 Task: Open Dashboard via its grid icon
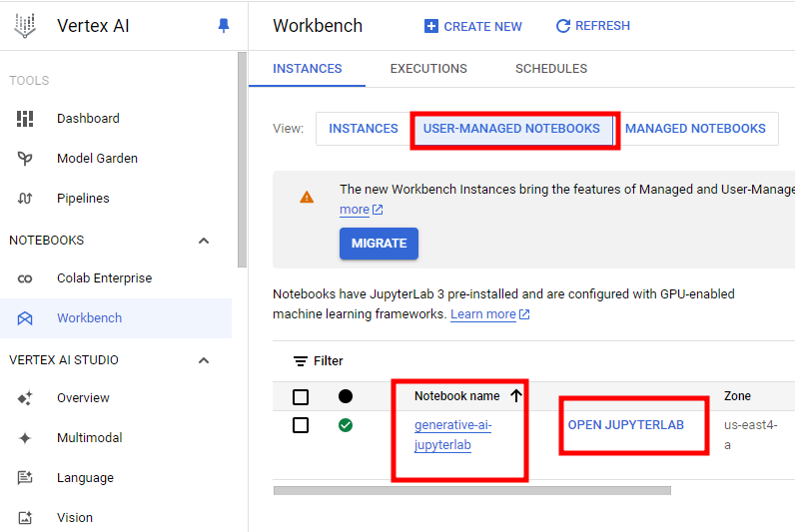[25, 119]
